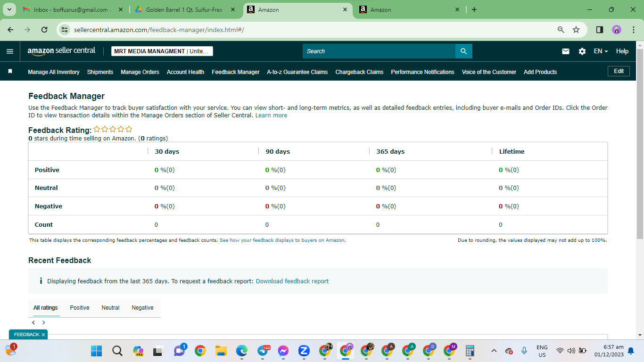Open the Chrome profile avatar
This screenshot has width=644, height=362.
[617, 30]
